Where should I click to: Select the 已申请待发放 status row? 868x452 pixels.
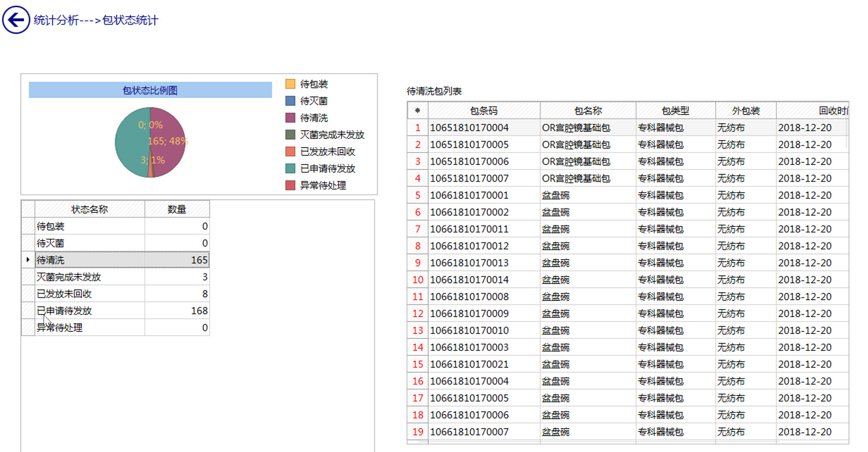pos(90,311)
